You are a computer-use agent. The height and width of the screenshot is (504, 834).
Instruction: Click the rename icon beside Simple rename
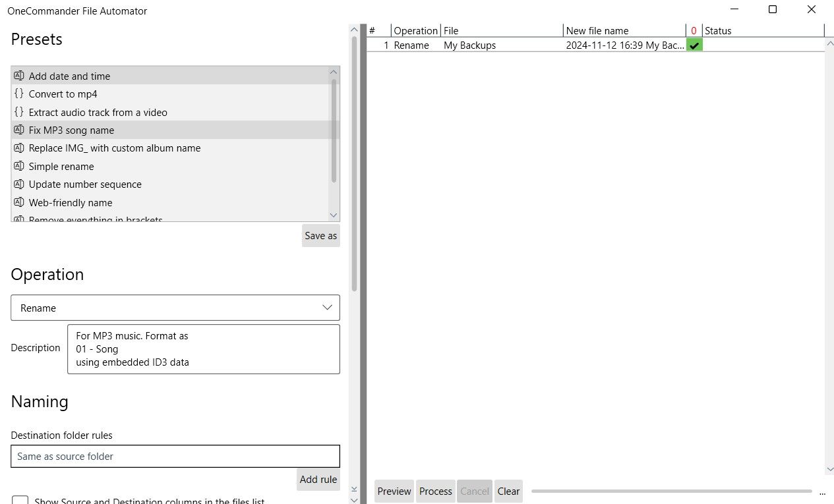[18, 166]
